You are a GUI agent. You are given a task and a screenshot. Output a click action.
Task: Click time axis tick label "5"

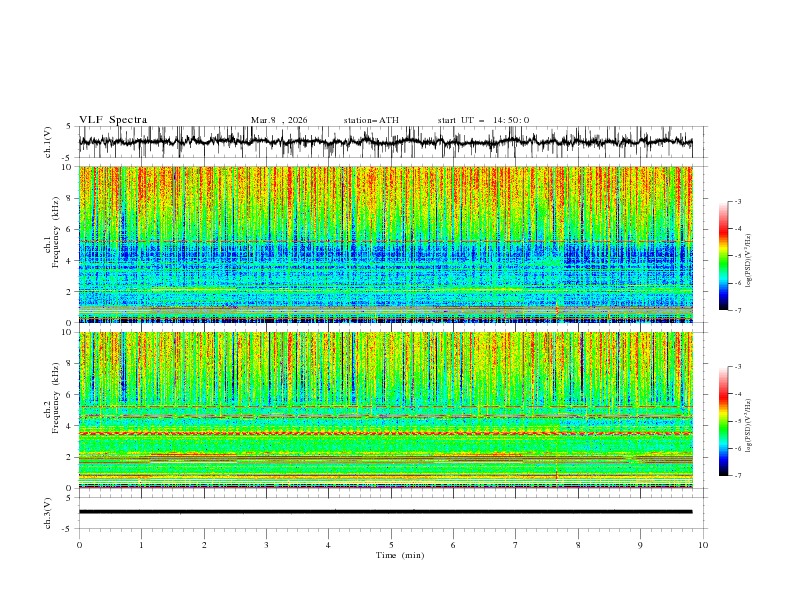click(391, 545)
